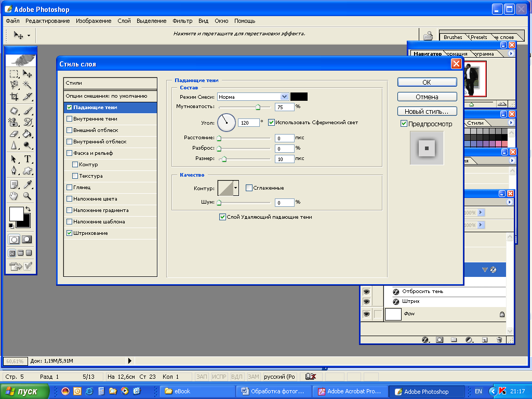Image resolution: width=532 pixels, height=399 pixels.
Task: Open Режим Смеси blend mode dropdown
Action: (x=284, y=97)
